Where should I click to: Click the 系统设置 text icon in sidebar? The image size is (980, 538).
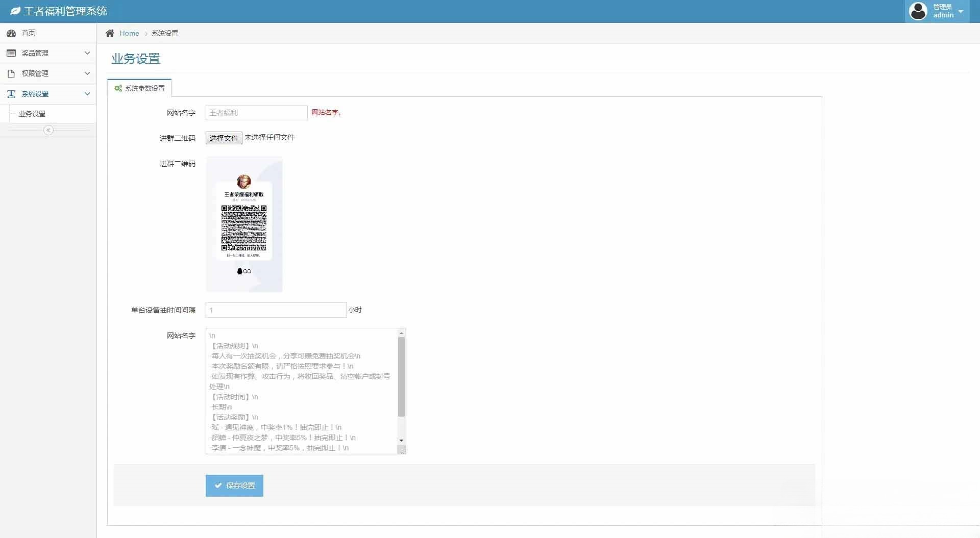tap(11, 94)
